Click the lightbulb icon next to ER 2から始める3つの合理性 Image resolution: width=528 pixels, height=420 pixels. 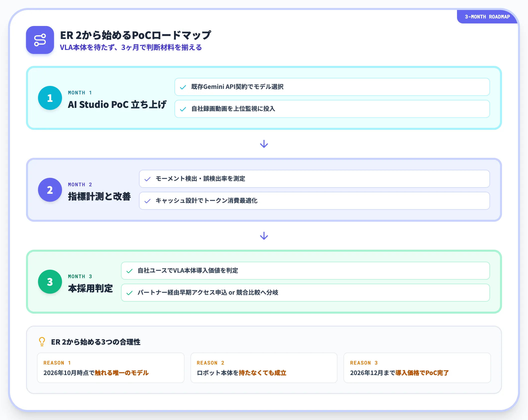42,342
